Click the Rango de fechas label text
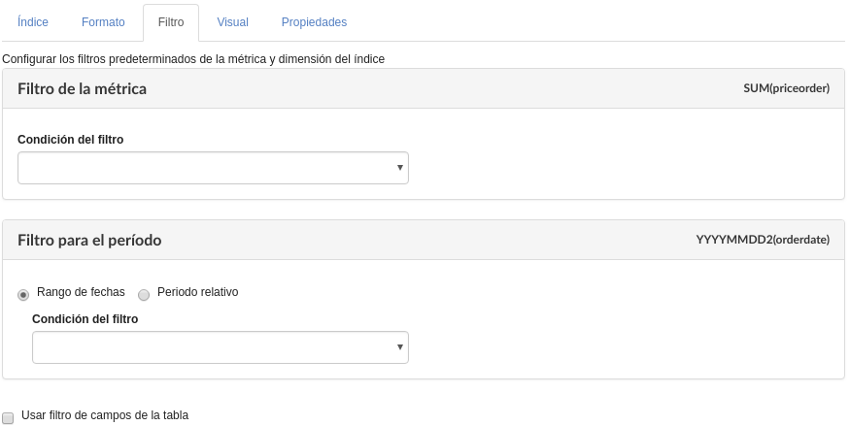 81,292
